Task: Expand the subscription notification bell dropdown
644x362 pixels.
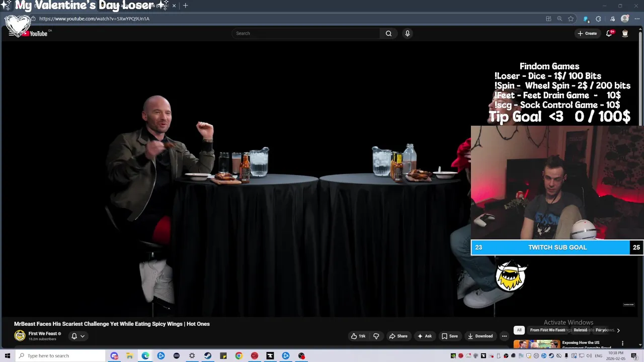Action: click(x=78, y=336)
